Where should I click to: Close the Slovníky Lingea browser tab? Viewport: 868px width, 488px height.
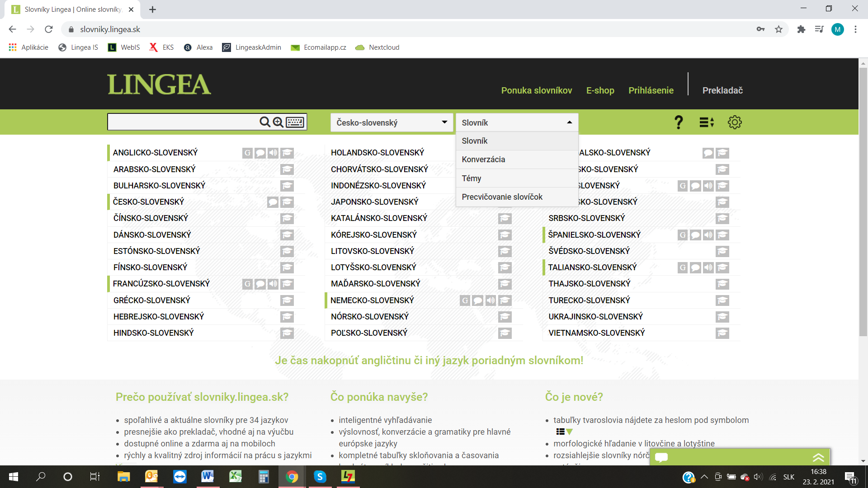(131, 9)
